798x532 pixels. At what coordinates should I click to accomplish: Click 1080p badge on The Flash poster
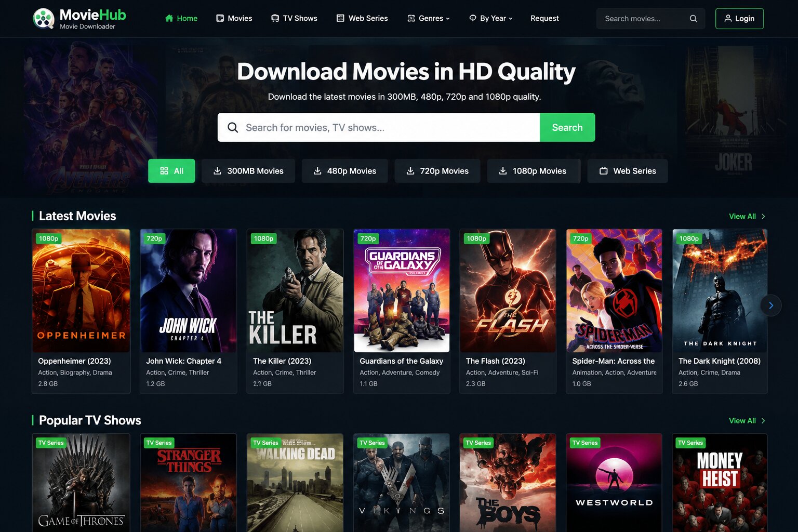[x=476, y=238]
